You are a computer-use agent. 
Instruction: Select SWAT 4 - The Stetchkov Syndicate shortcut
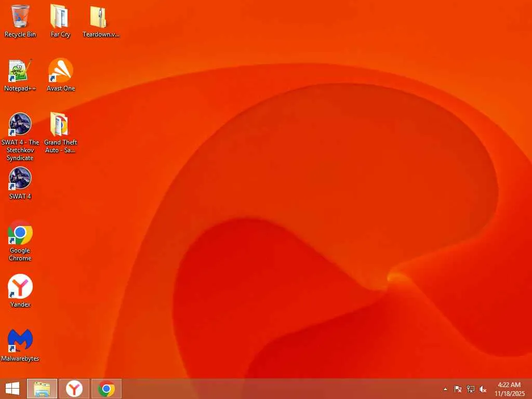tap(20, 124)
